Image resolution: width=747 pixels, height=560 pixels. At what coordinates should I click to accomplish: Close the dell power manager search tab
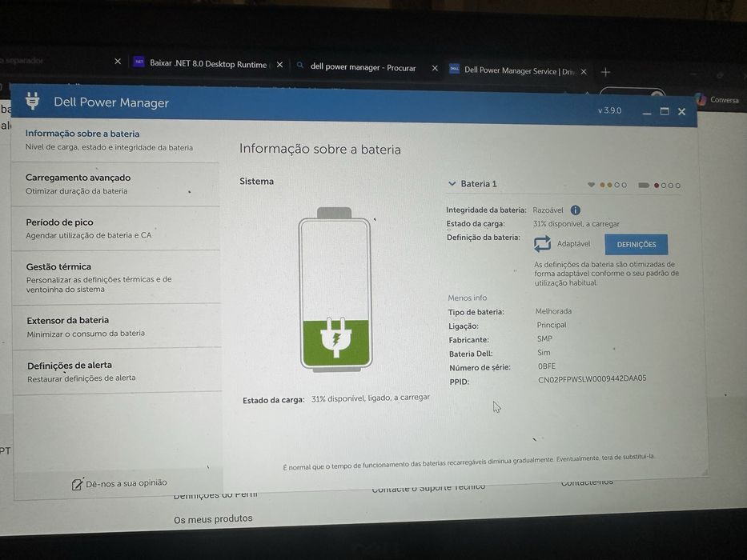pos(435,68)
